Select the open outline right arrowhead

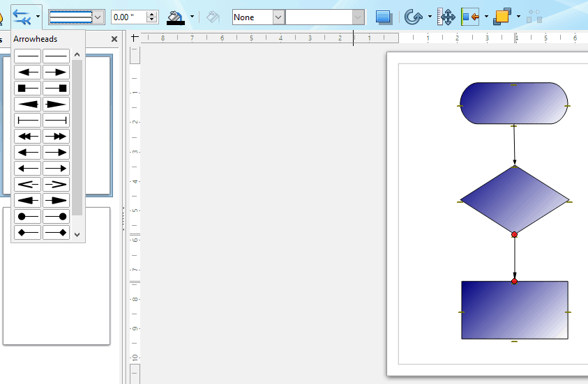click(x=56, y=184)
